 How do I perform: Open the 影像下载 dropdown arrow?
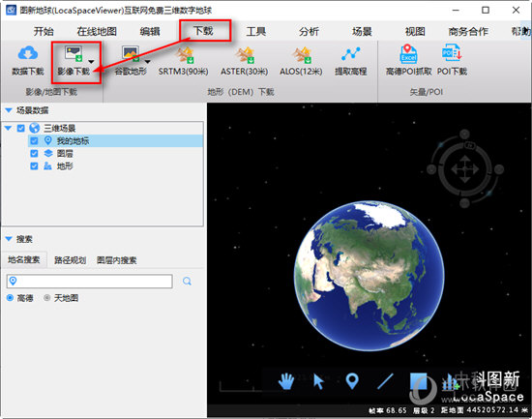pyautogui.click(x=91, y=62)
